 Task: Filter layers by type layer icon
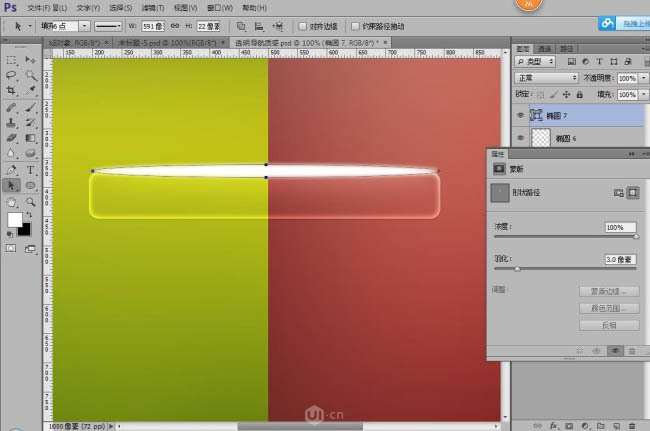599,62
